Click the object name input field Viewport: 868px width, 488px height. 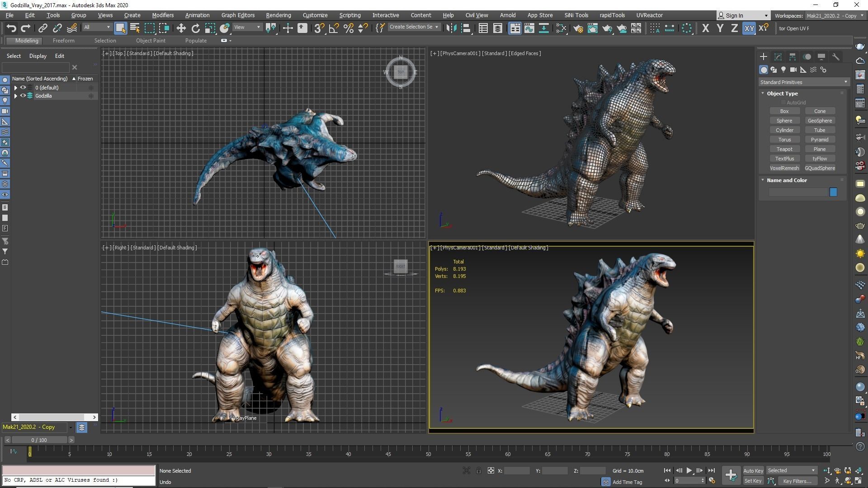click(798, 192)
